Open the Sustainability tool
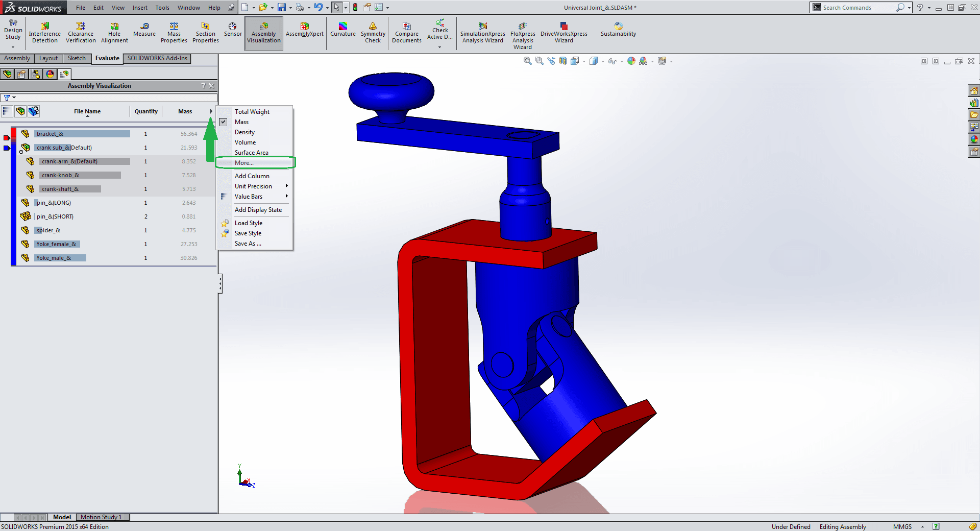The image size is (980, 531). click(618, 30)
